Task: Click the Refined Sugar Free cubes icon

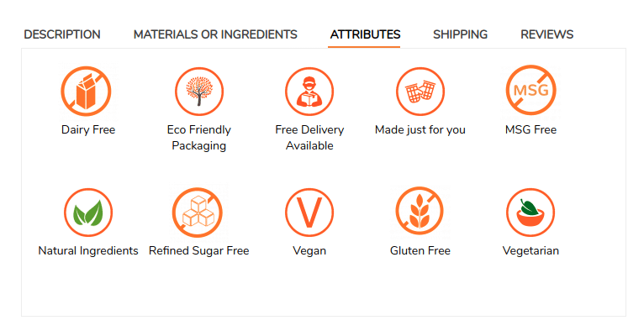Action: [198, 212]
